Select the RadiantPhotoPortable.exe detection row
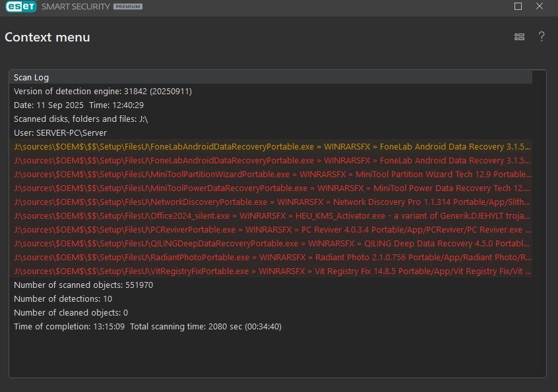 (271, 258)
